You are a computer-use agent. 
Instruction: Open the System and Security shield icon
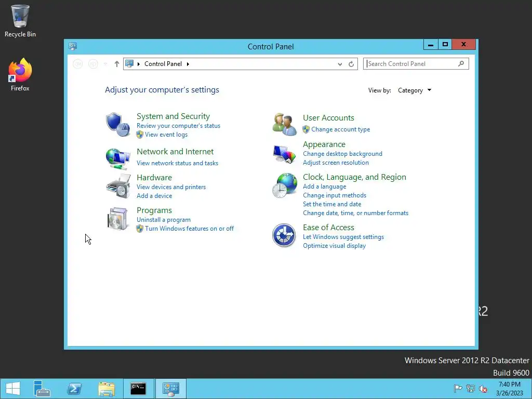pos(118,125)
